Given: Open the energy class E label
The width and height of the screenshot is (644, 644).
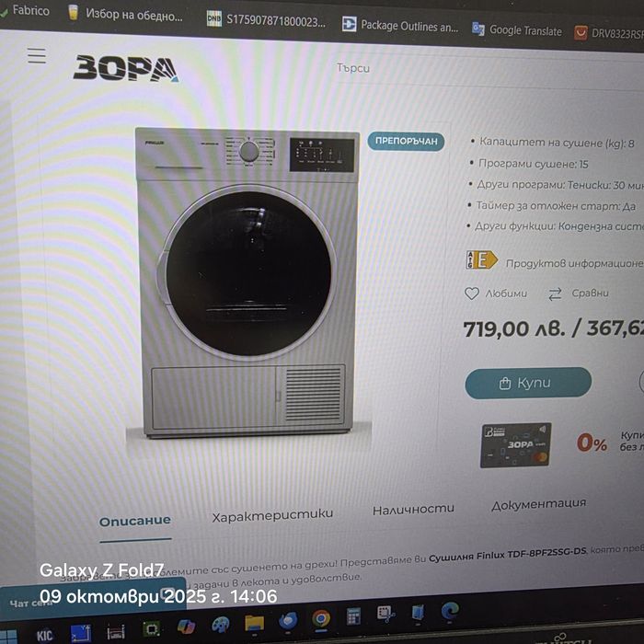Looking at the screenshot, I should coord(481,260).
